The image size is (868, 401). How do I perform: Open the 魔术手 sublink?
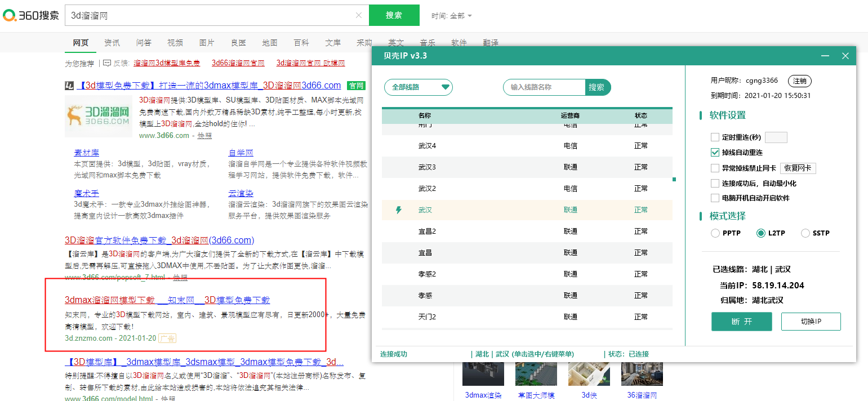[86, 193]
